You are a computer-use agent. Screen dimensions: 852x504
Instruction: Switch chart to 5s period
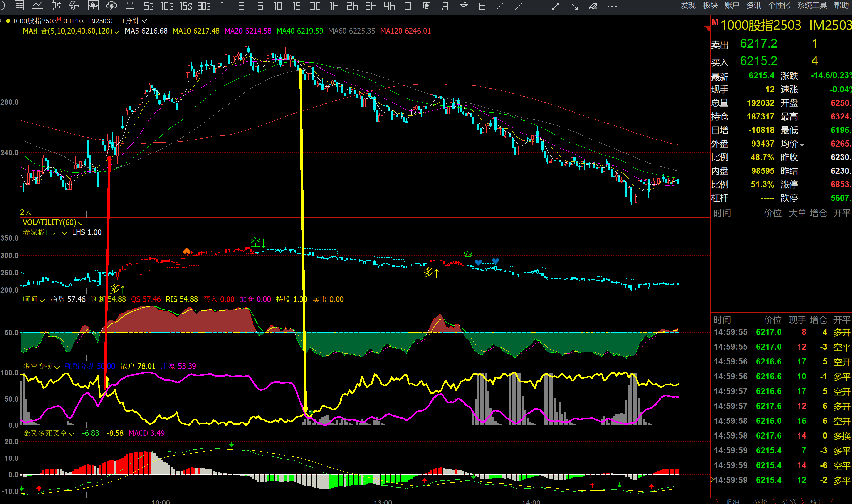(149, 6)
